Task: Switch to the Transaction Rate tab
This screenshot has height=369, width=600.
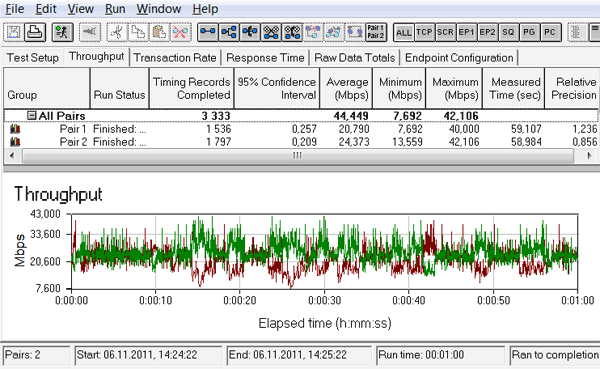Action: click(x=175, y=58)
